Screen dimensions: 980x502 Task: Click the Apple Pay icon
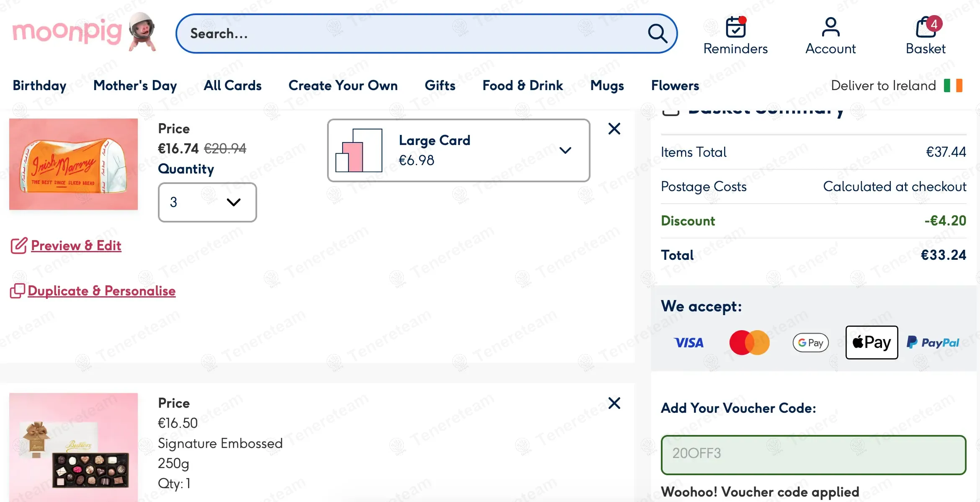point(872,342)
